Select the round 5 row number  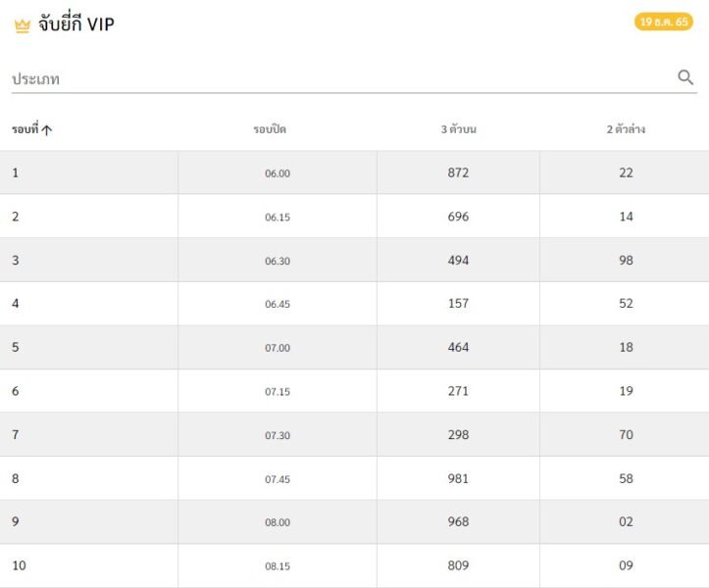(x=16, y=347)
